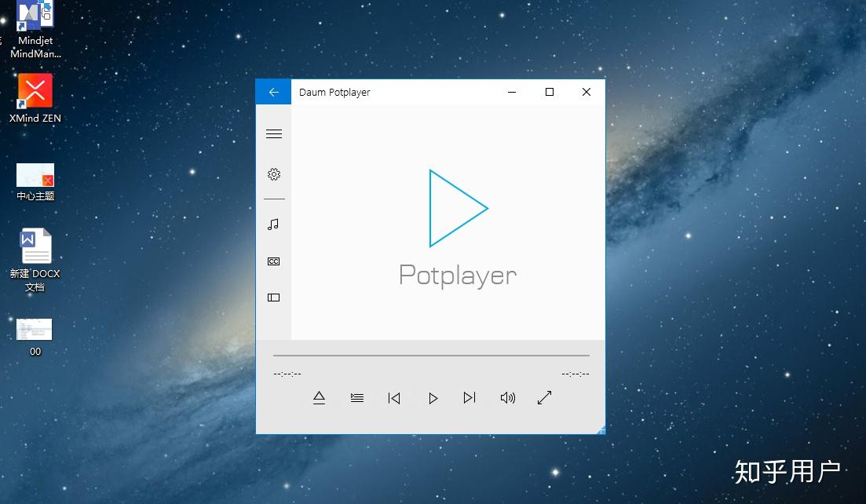
Task: Click the eject open-file icon
Action: (x=319, y=398)
